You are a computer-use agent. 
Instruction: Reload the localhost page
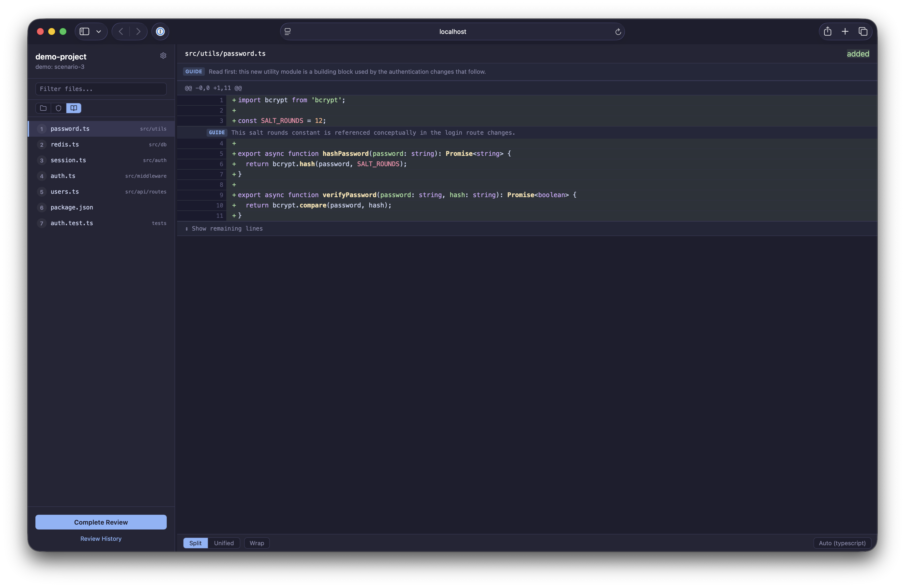coord(618,31)
